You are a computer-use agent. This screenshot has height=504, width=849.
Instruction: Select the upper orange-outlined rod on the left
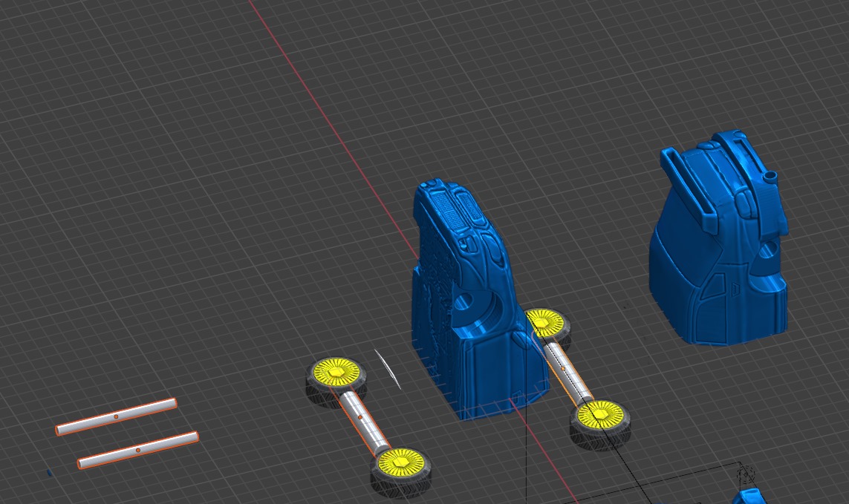point(116,417)
